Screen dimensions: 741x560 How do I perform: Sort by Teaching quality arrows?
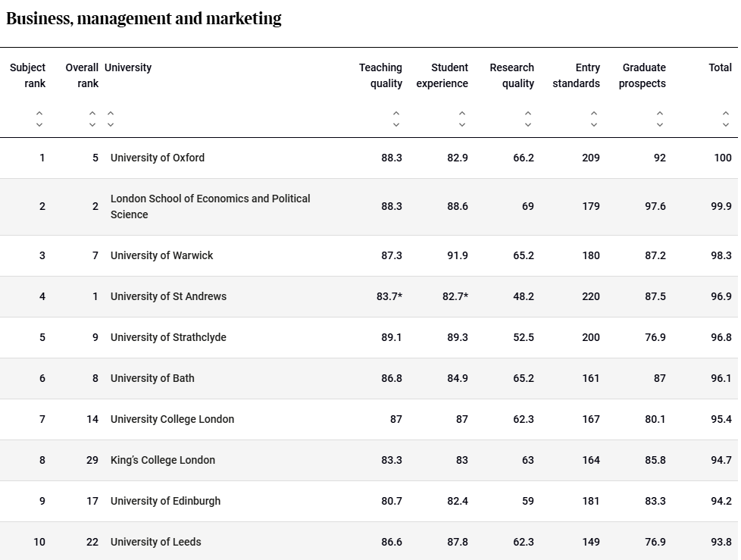point(396,119)
